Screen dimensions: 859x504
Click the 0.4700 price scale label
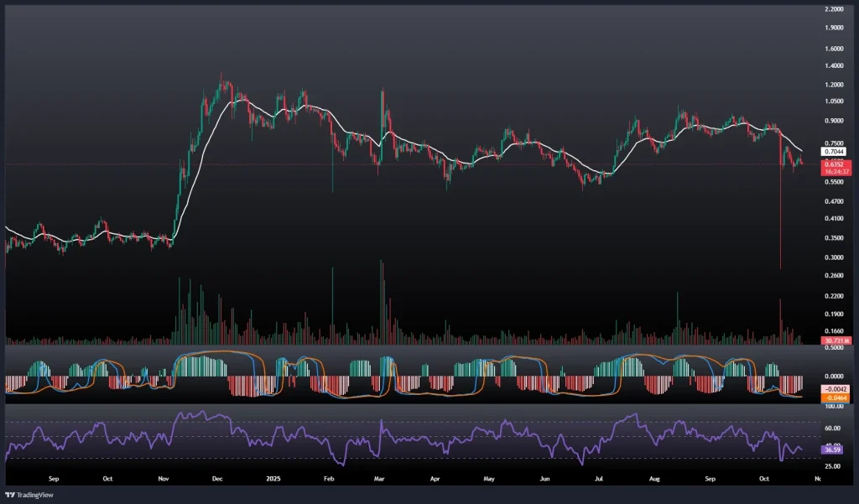(x=835, y=201)
